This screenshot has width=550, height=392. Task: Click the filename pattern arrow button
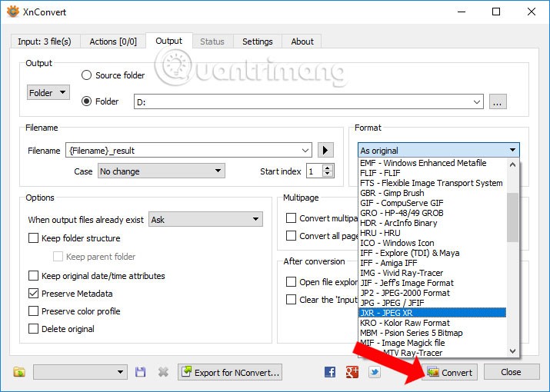325,150
